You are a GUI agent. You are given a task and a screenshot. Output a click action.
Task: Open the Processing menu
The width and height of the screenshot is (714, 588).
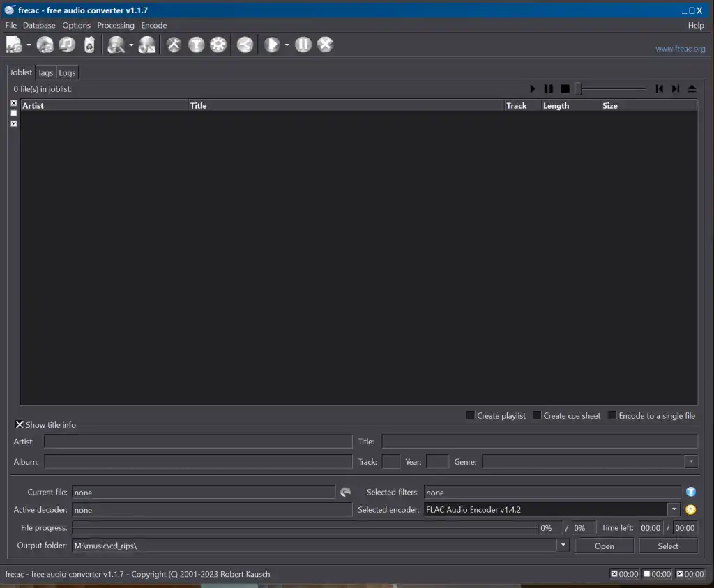pos(116,25)
